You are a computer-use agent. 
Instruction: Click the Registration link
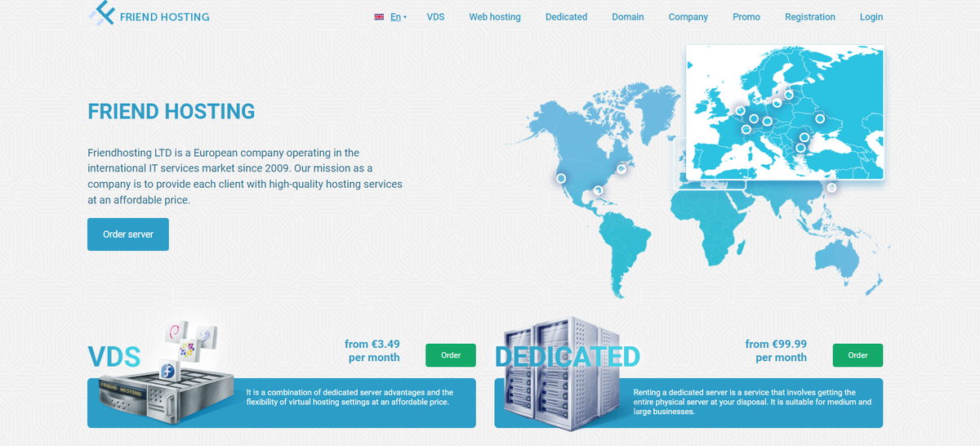[x=810, y=17]
